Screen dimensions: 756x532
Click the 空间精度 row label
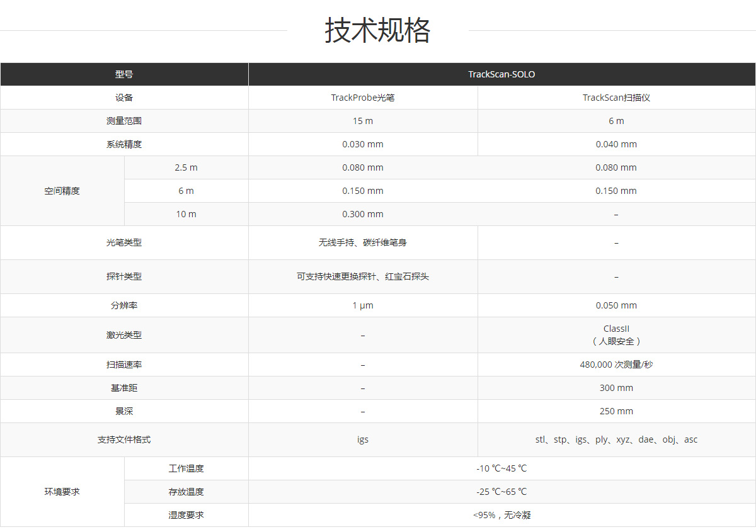(x=62, y=191)
